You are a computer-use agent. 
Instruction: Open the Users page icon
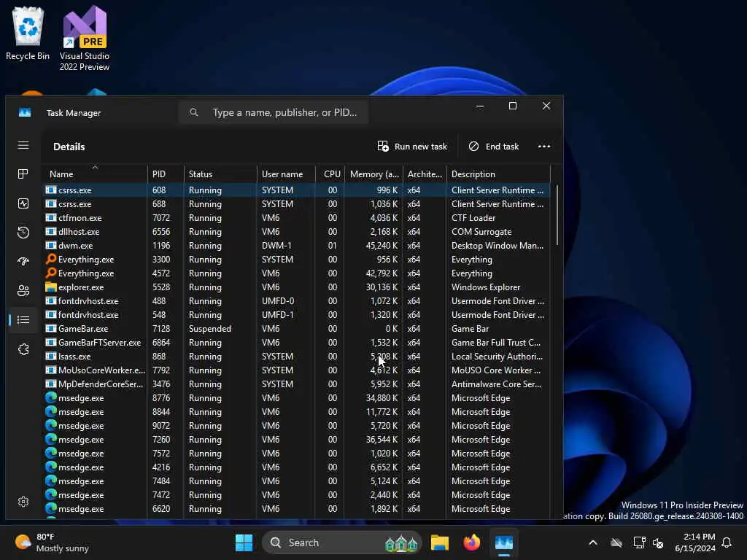click(23, 290)
